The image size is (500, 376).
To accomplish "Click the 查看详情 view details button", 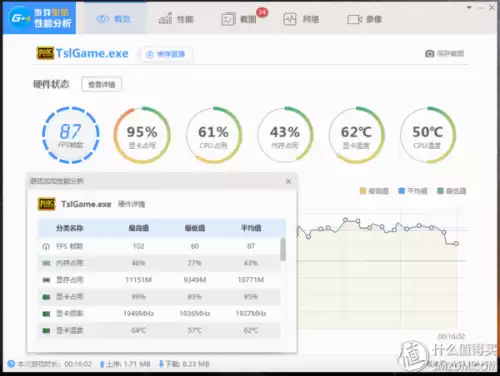I will click(x=102, y=84).
